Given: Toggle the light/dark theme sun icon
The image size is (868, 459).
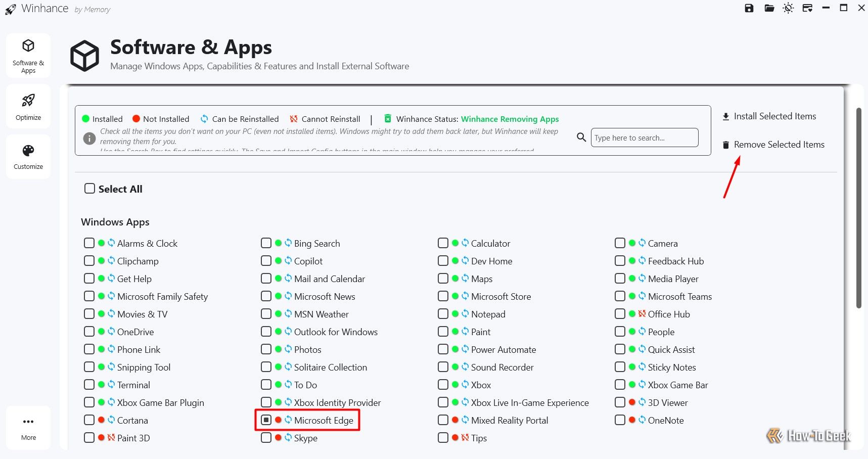Looking at the screenshot, I should point(788,8).
